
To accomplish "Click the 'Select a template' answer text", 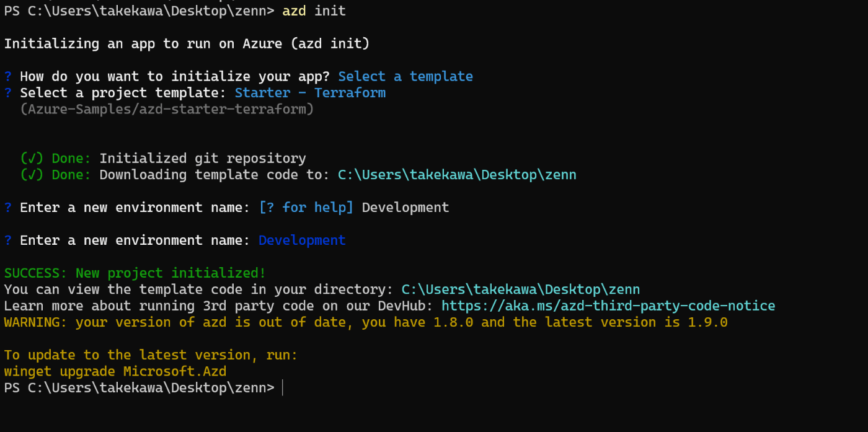I will click(405, 76).
